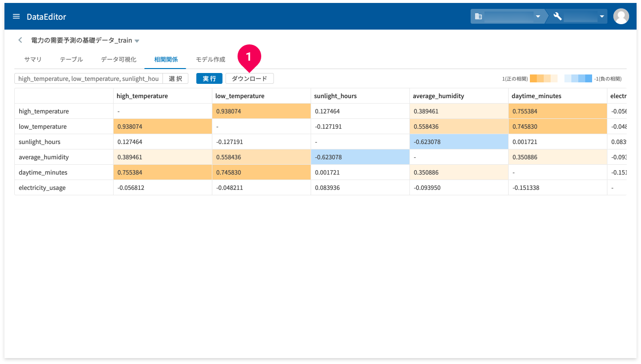Click the high_temperature column header
The image size is (641, 364).
tap(162, 96)
